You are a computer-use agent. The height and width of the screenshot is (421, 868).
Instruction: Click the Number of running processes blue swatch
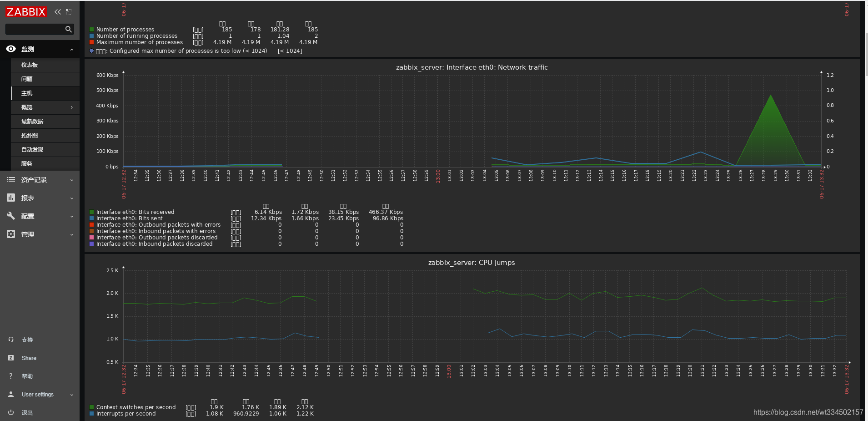point(92,36)
